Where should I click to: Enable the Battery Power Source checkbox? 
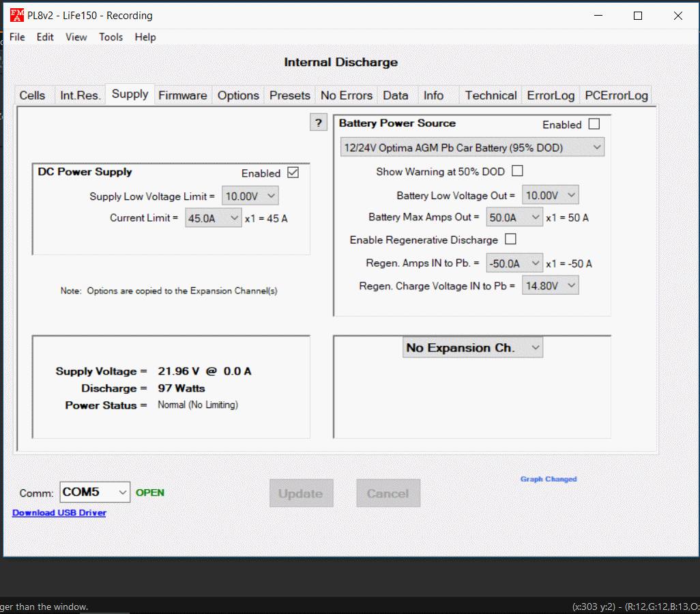point(594,124)
